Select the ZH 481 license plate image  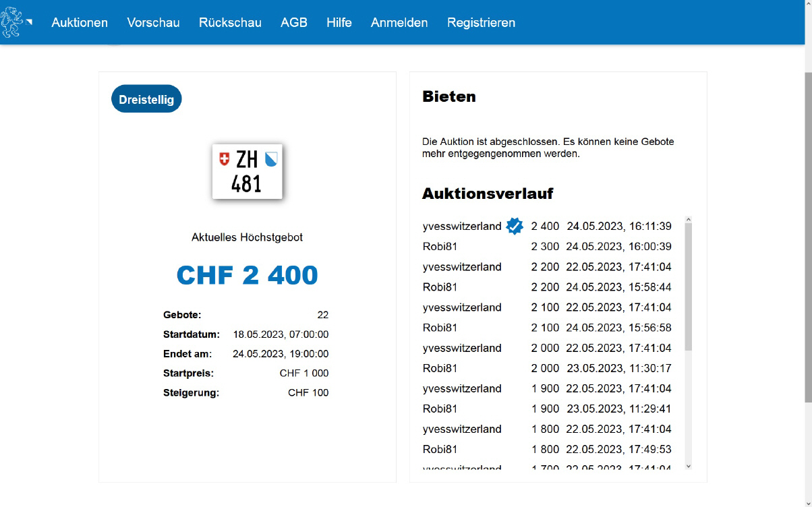[247, 171]
